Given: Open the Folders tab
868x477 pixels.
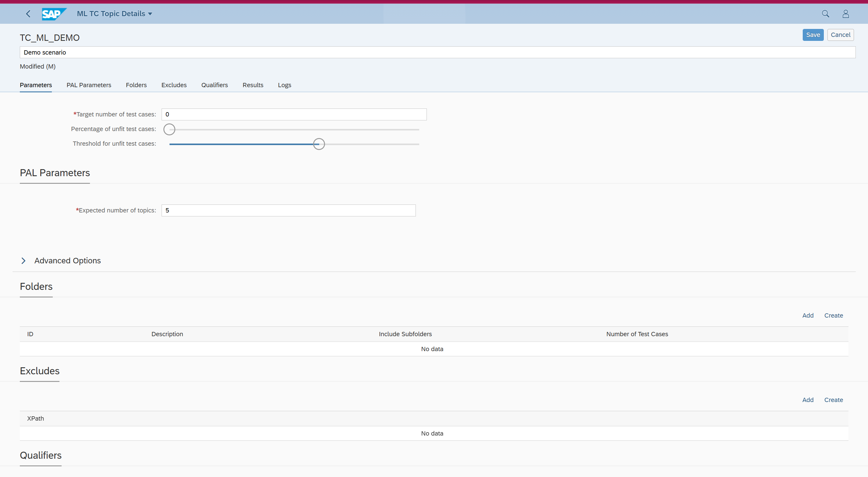Looking at the screenshot, I should 136,85.
